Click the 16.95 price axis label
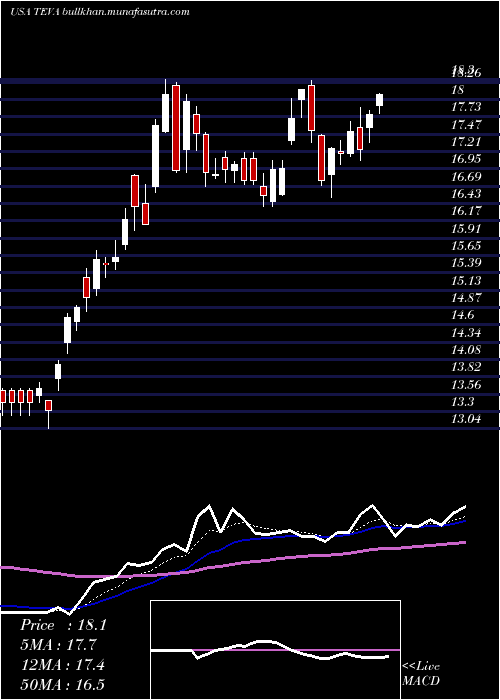Screen dimensions: 500x700 [466, 159]
